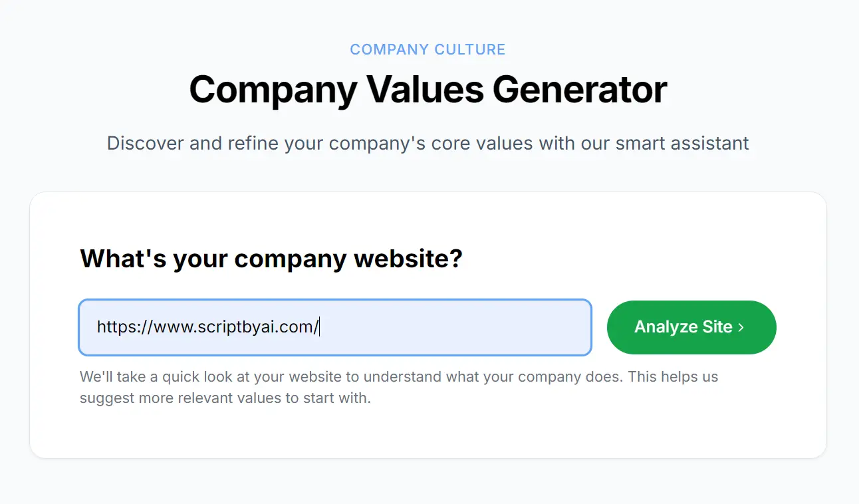Click the COMPANY CULTURE label
859x504 pixels.
pyautogui.click(x=428, y=49)
